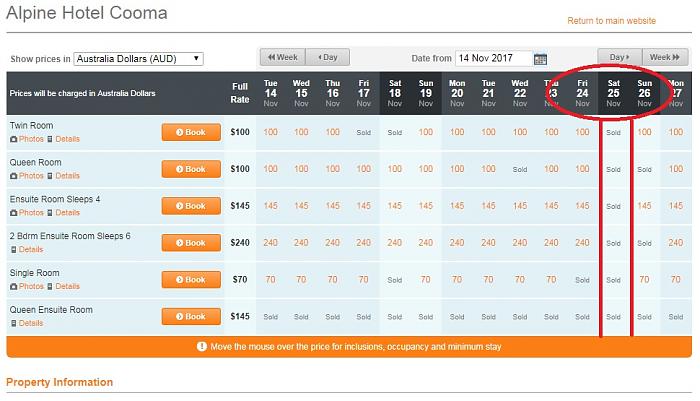Click the exclamation info icon in orange bar
This screenshot has height=401, width=700.
coord(202,347)
